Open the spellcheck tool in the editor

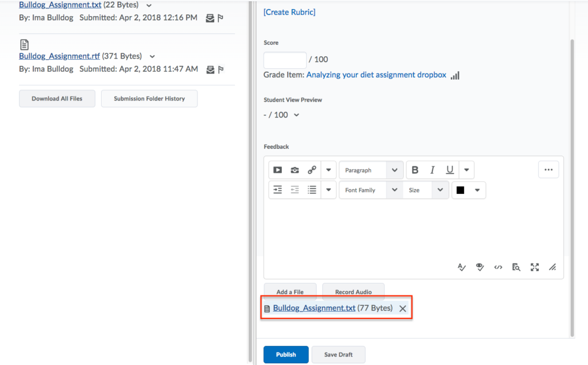pyautogui.click(x=461, y=267)
